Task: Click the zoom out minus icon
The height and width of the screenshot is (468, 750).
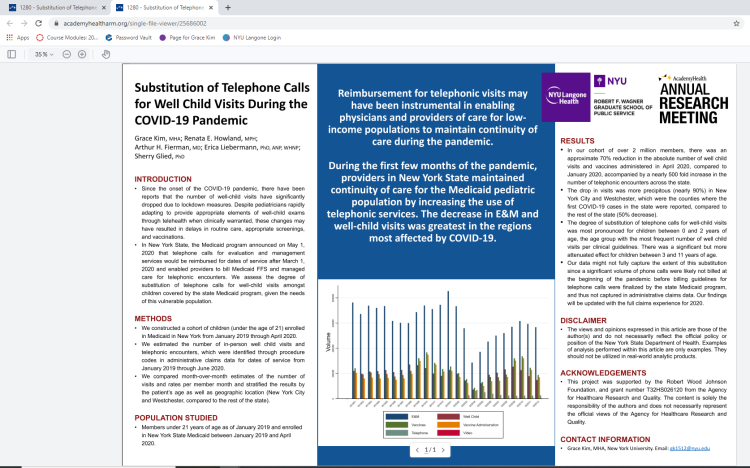Action: (x=67, y=54)
